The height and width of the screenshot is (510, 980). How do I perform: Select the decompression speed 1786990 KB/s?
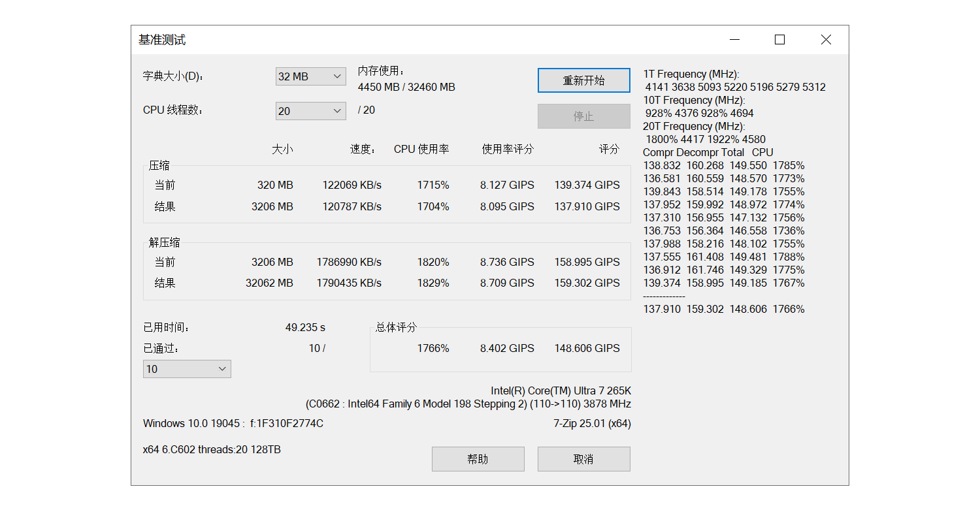click(x=350, y=262)
